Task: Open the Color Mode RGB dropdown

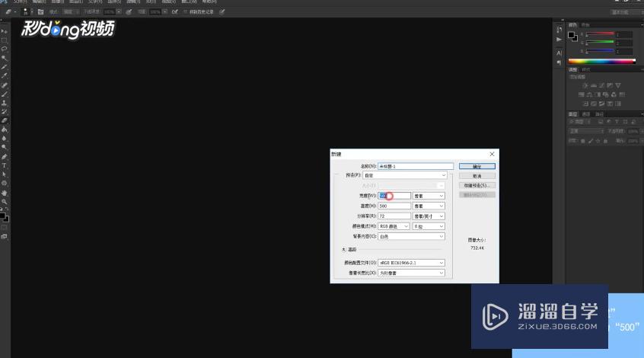Action: point(394,226)
